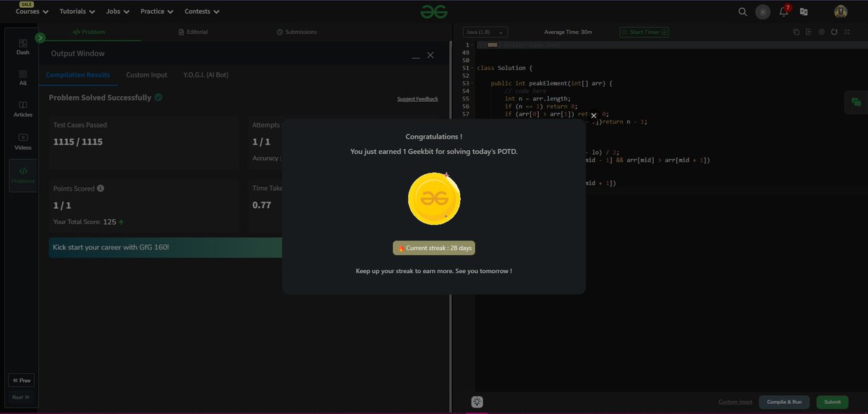Screen dimensions: 868x414
Task: Select the Custom Input tab
Action: (x=147, y=75)
